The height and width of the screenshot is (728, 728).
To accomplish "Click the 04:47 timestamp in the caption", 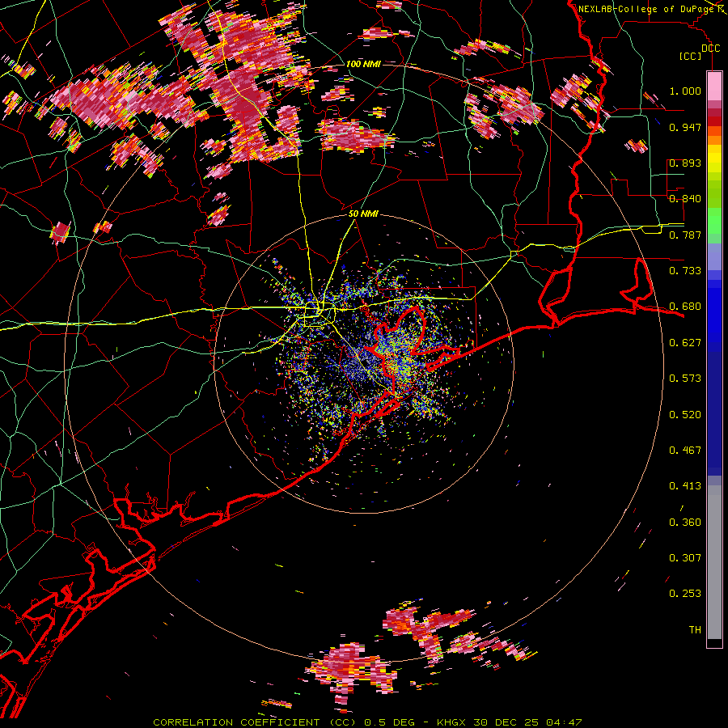I will coord(563,722).
